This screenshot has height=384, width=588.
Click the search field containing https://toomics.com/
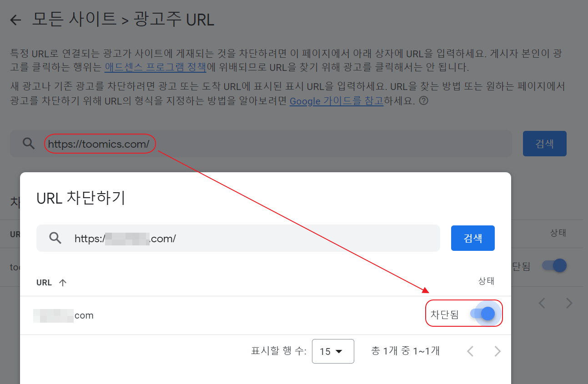coord(261,144)
